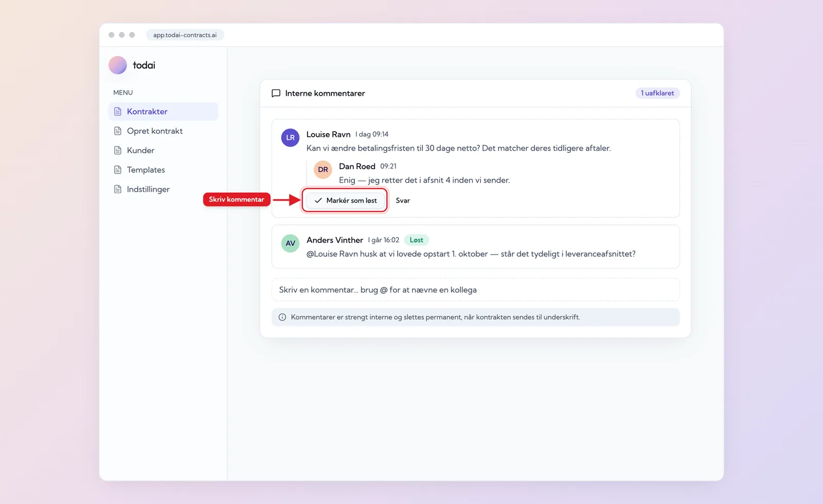Click the info icon in the notice bar
The height and width of the screenshot is (504, 823).
tap(282, 317)
